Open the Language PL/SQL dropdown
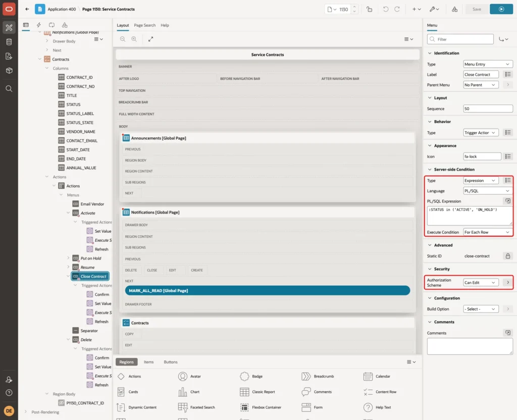This screenshot has height=420, width=517. pos(488,191)
